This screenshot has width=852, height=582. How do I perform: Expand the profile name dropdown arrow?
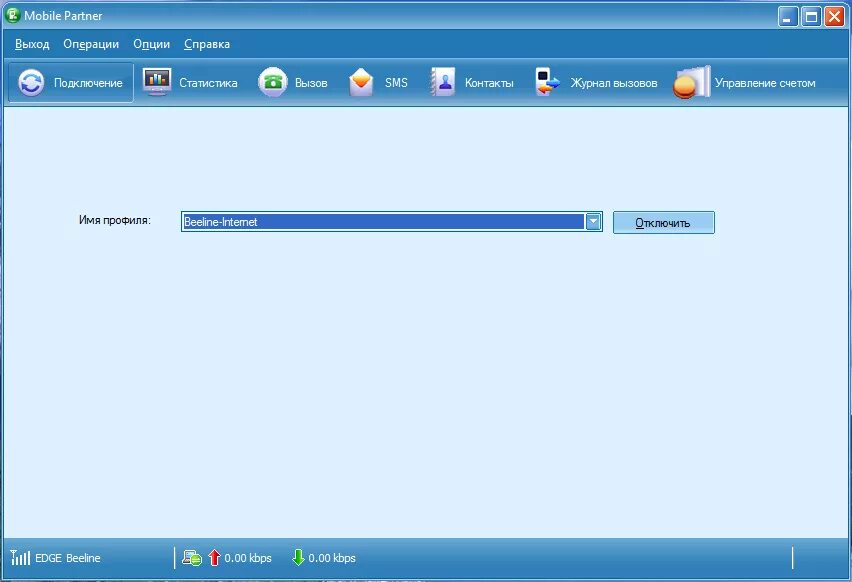tap(593, 222)
